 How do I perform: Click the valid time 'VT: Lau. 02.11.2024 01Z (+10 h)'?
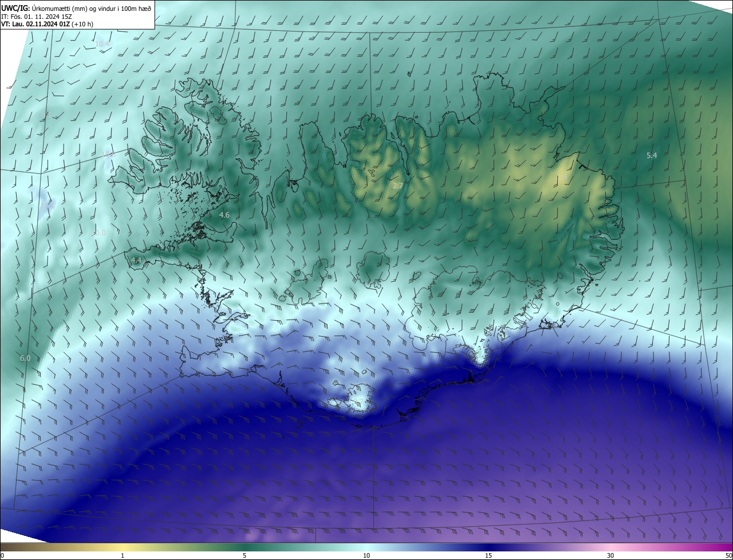pyautogui.click(x=47, y=24)
